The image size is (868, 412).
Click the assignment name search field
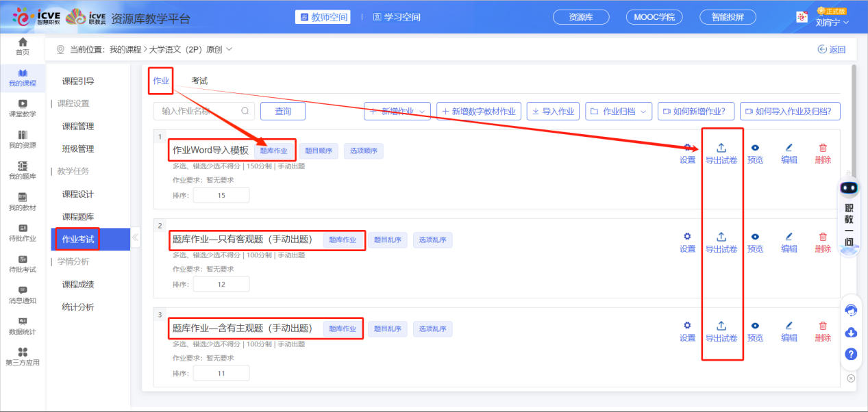coord(199,111)
